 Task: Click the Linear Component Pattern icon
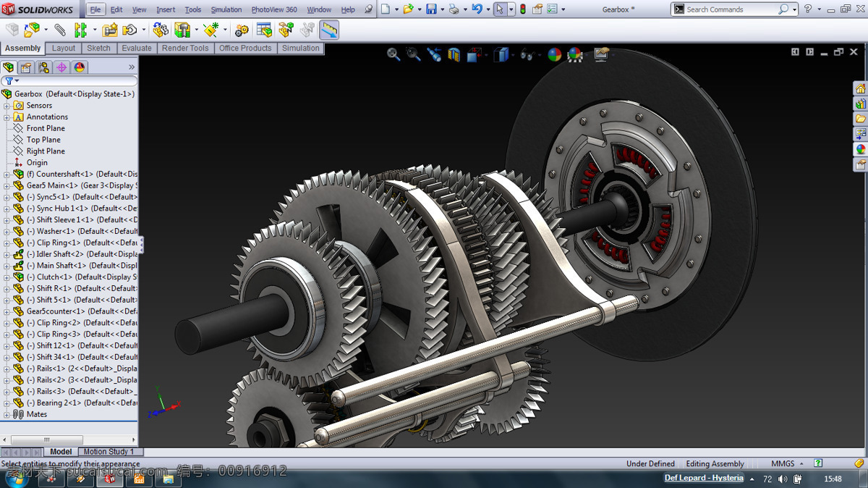point(80,30)
